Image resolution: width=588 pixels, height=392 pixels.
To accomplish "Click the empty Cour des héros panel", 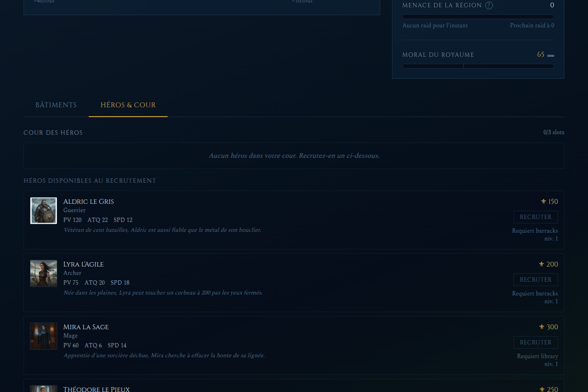I will coord(294,156).
